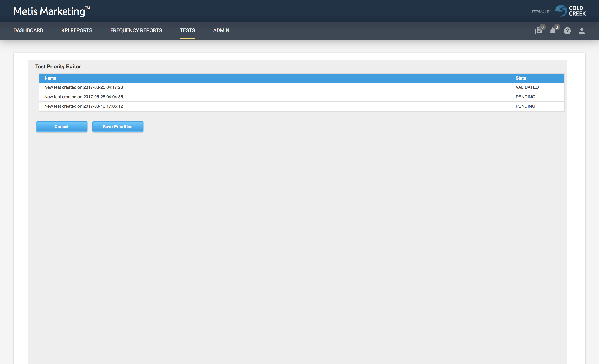Click the Test Priority Editor heading
This screenshot has width=599, height=364.
coord(58,67)
